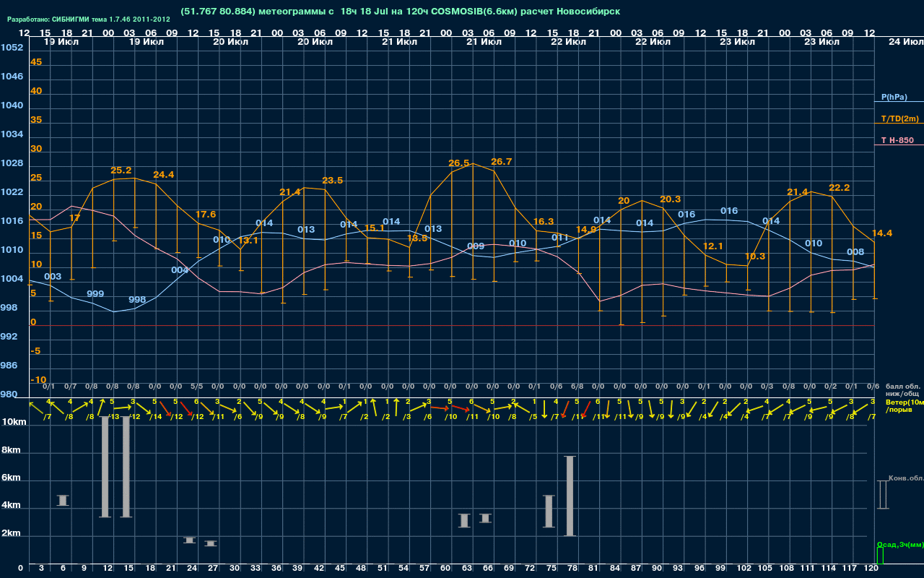Click the 0/7 cloud cover value
924x578 pixels.
click(x=70, y=387)
